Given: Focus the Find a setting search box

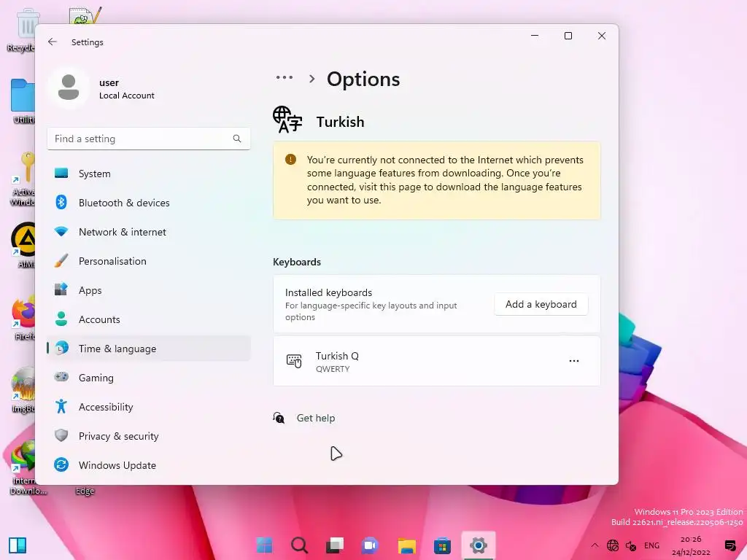Looking at the screenshot, I should coord(149,139).
